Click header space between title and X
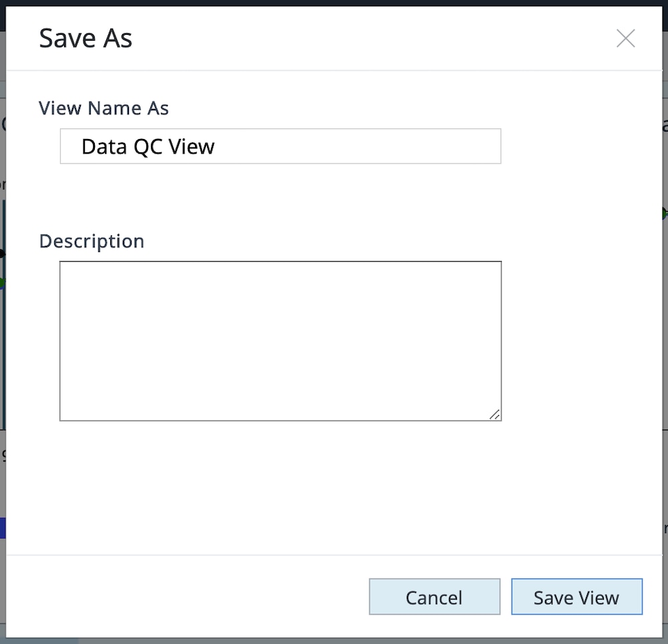Screen dimensions: 668x644 tap(374, 39)
